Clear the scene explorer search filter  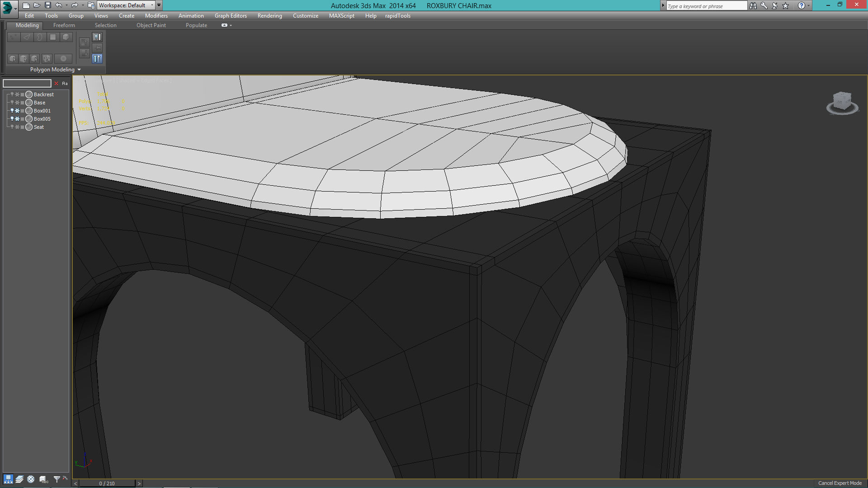(x=56, y=83)
